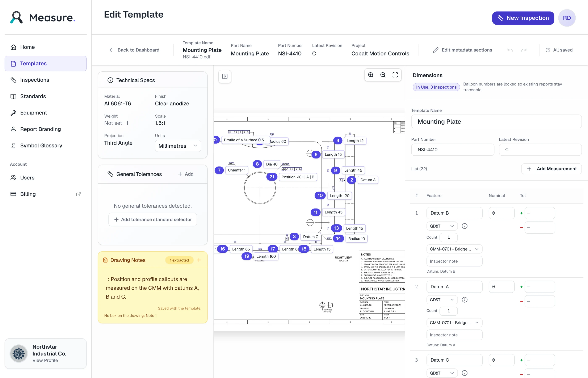The width and height of the screenshot is (588, 378).
Task: Click View Profile link
Action: (45, 360)
